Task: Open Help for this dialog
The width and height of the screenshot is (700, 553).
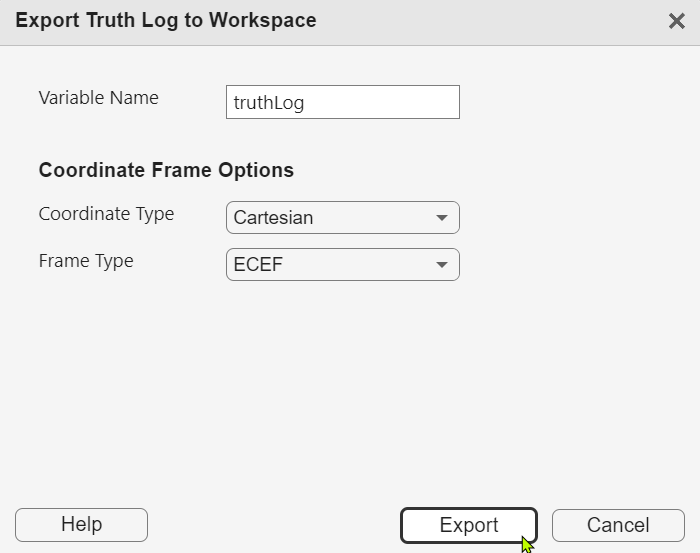Action: [81, 525]
